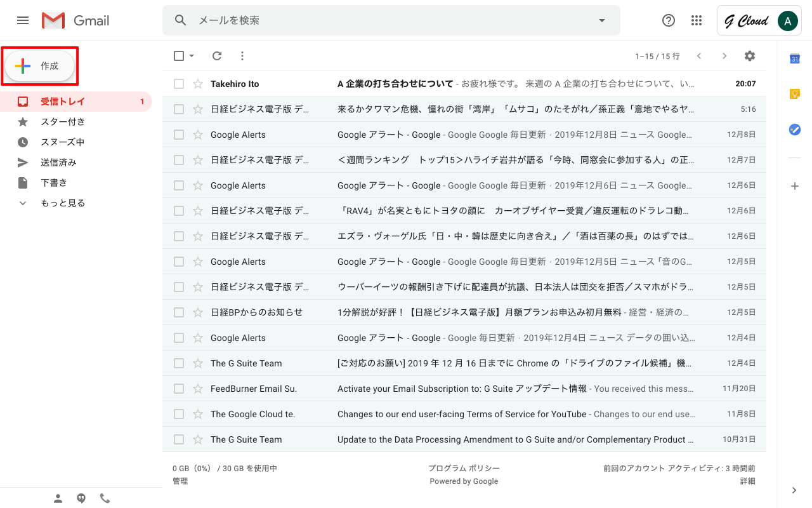Viewport: 812px width, 508px height.
Task: Open the Chrome ドライブのファイル候補 email
Action: point(464,363)
